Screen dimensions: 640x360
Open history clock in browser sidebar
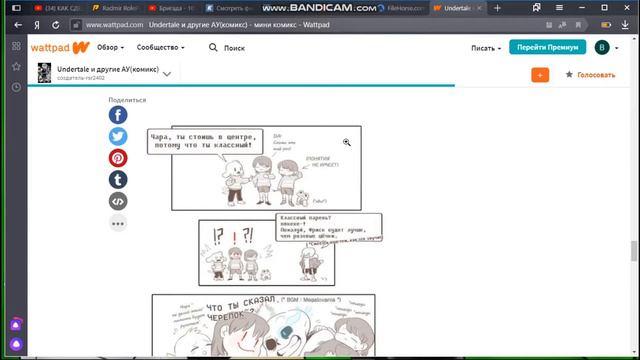16,87
